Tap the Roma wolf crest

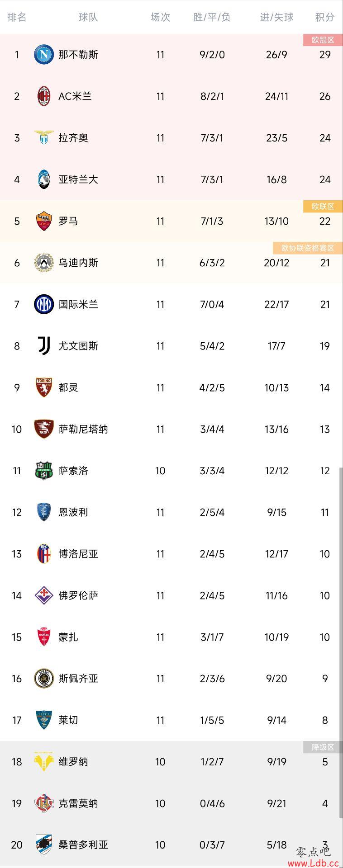click(x=44, y=221)
